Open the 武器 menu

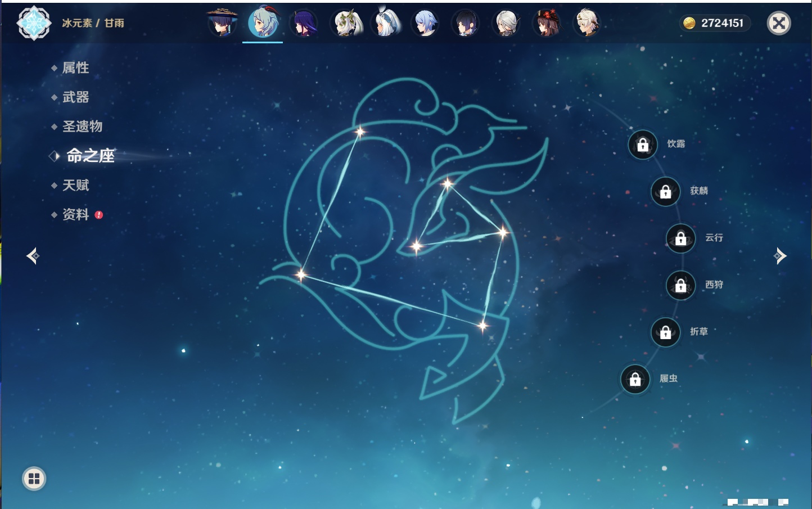(75, 97)
